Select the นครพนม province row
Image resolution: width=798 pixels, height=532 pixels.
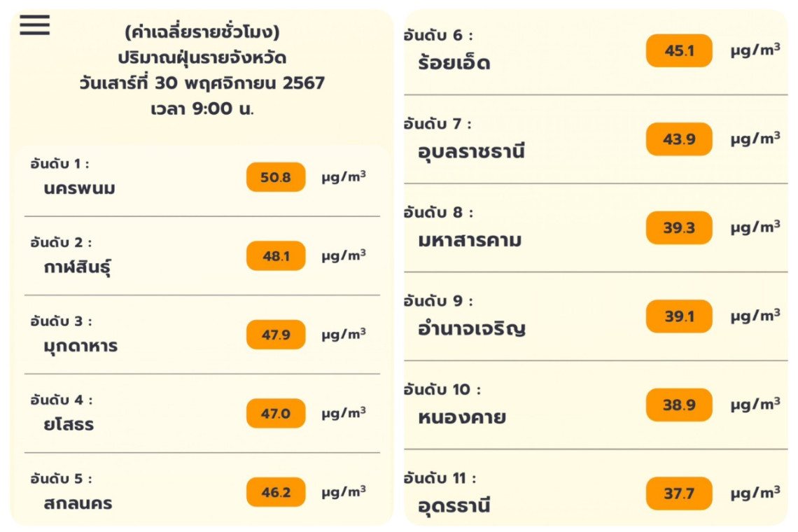79,189
